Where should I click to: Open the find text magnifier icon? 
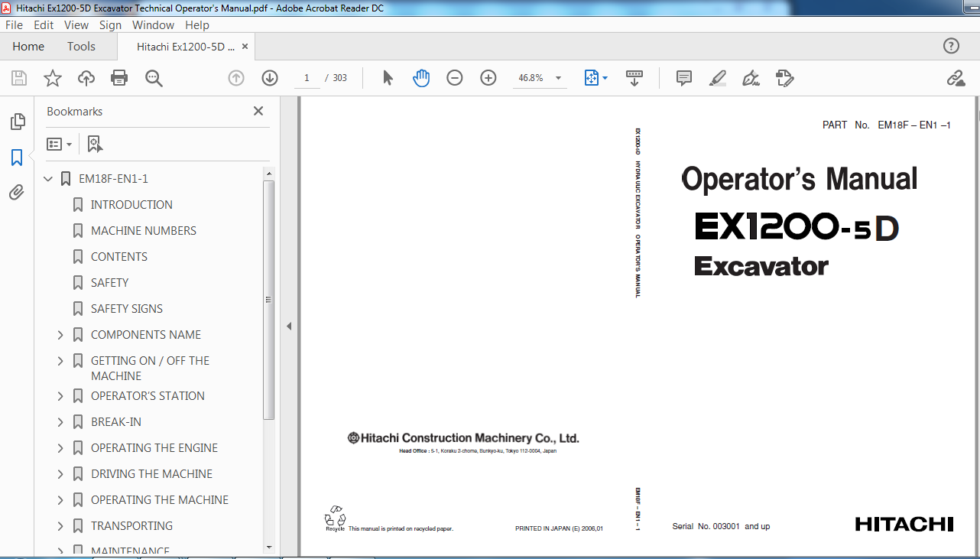(x=154, y=78)
